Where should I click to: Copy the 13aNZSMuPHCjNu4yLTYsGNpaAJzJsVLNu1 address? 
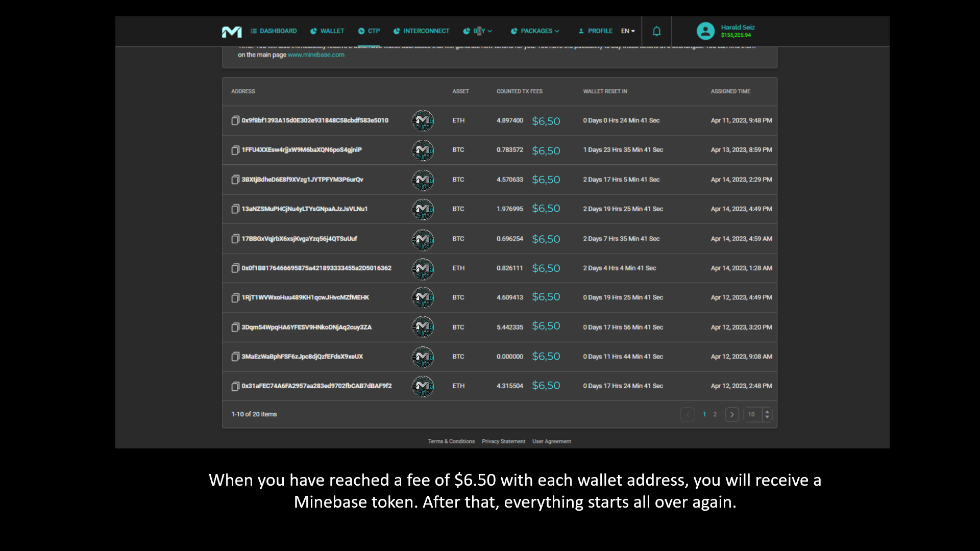[235, 209]
